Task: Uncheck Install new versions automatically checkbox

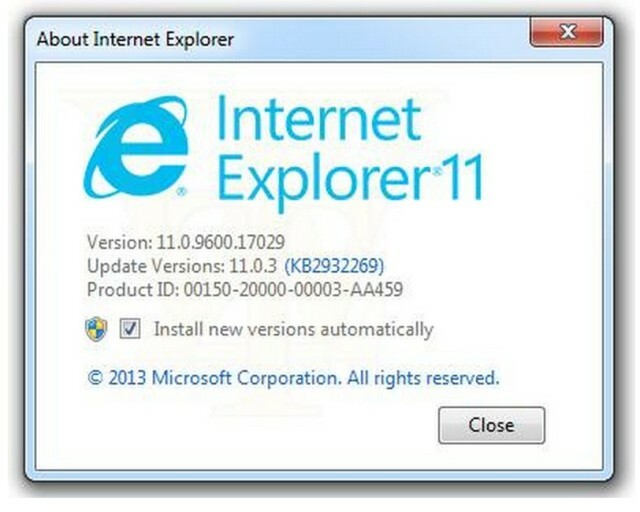Action: [130, 328]
